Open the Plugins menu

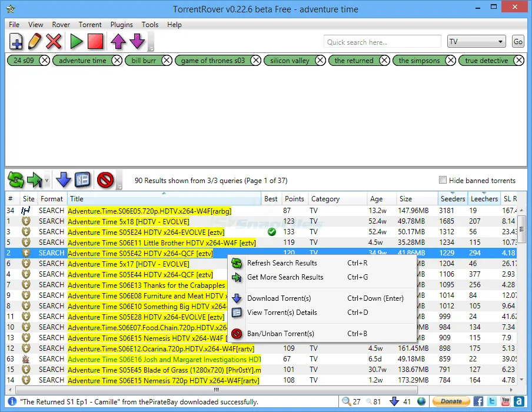121,25
